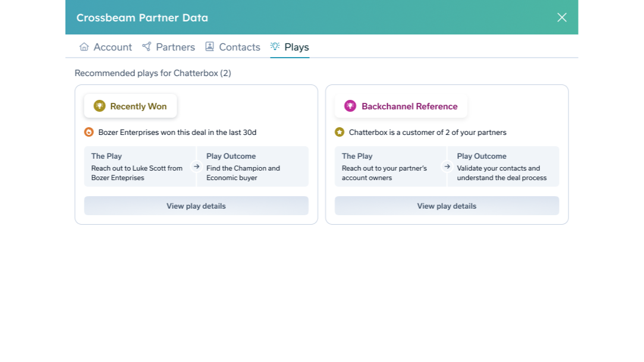Click the Recently Won play title

138,106
